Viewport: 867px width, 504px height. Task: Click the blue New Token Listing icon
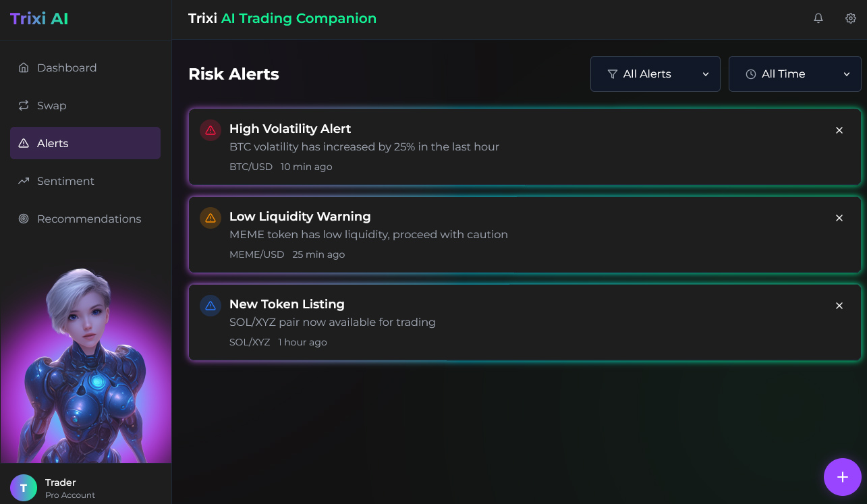coord(211,306)
